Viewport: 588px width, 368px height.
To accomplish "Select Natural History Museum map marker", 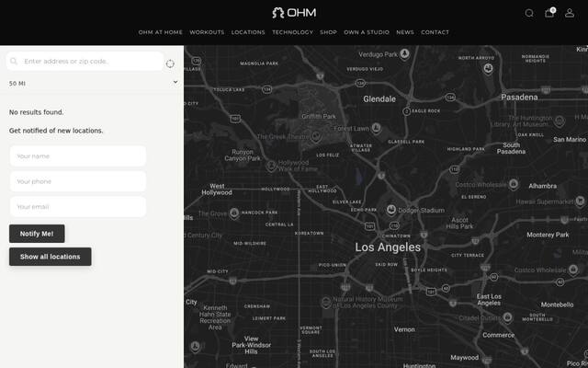I will (x=327, y=302).
